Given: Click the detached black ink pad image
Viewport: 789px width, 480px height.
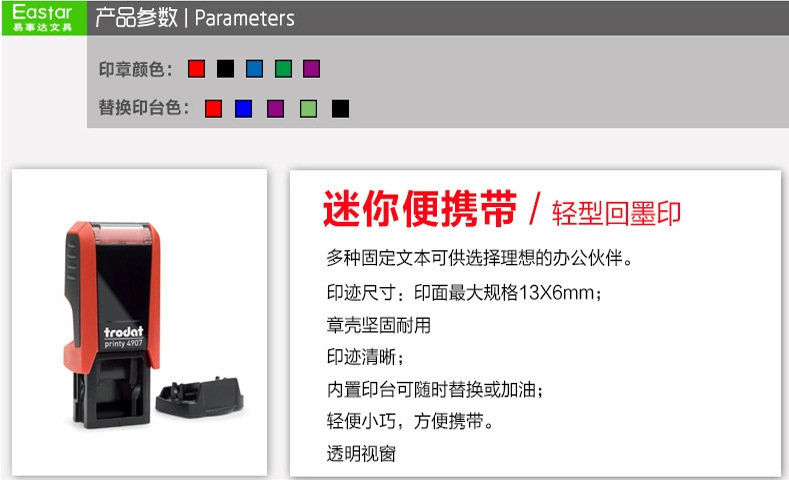Looking at the screenshot, I should pos(200,397).
